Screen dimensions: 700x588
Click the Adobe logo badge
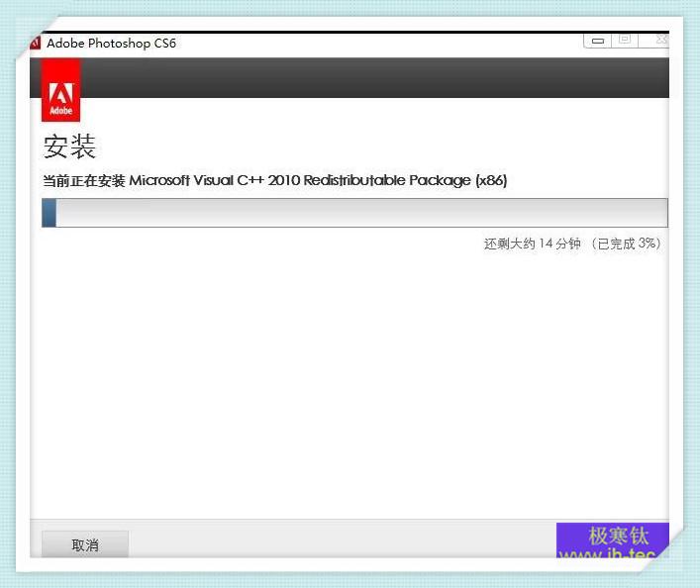(60, 90)
